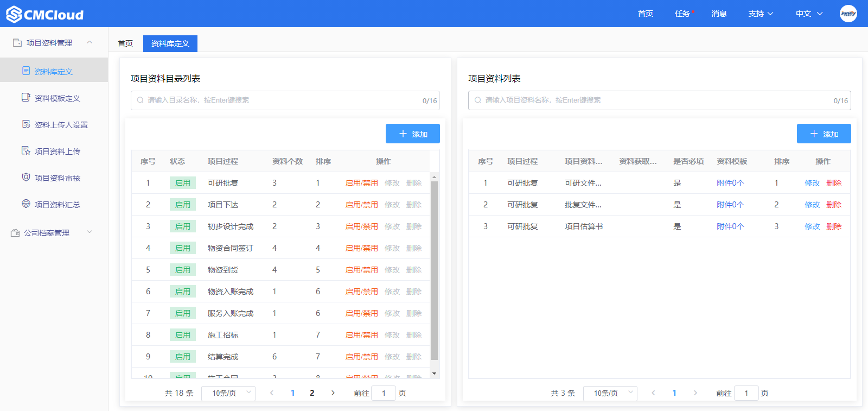
Task: Click 修改 for 可研文件 row
Action: pos(812,183)
